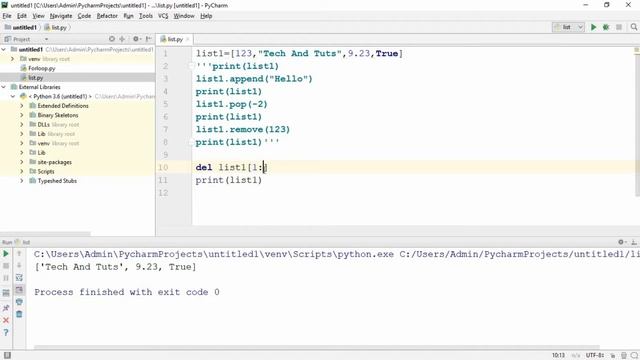640x360 pixels.
Task: Click the Scripts folder in the tree
Action: [46, 171]
